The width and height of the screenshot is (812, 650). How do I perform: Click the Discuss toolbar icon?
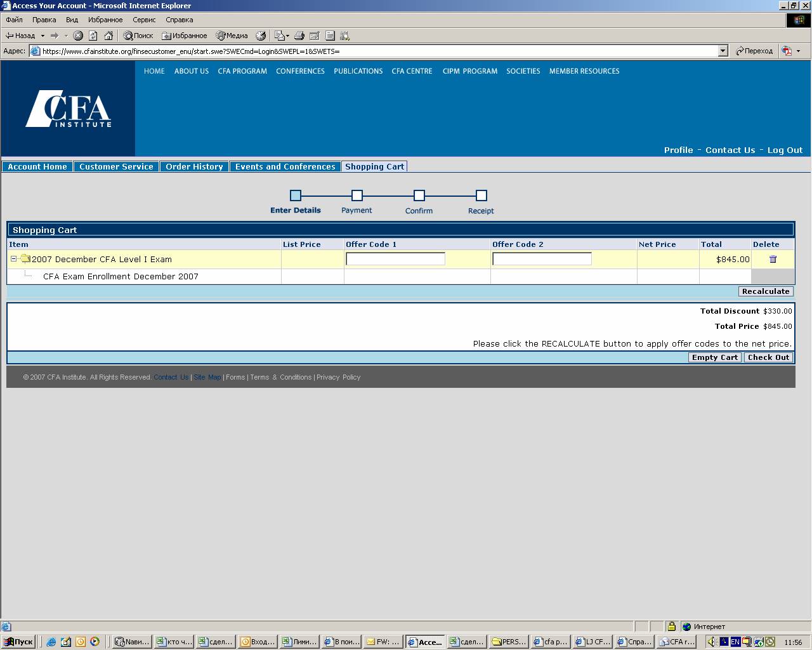(330, 36)
